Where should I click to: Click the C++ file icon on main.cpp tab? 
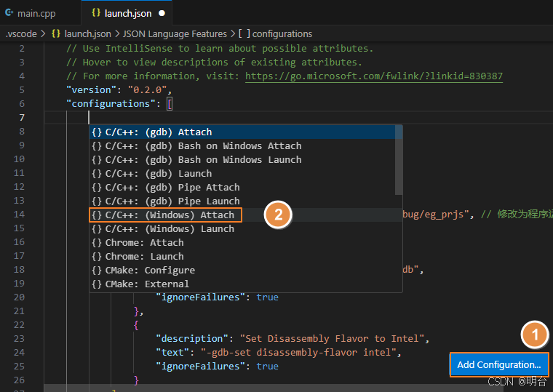pyautogui.click(x=9, y=12)
